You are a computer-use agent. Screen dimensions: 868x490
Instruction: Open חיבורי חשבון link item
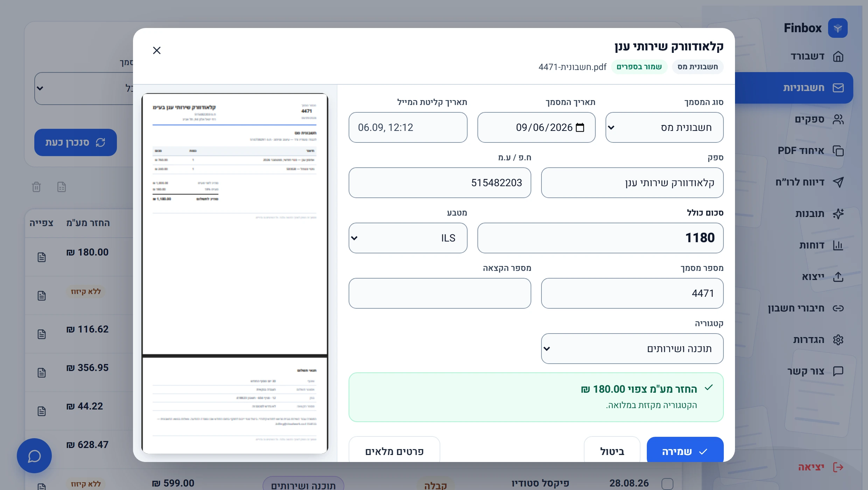(806, 308)
